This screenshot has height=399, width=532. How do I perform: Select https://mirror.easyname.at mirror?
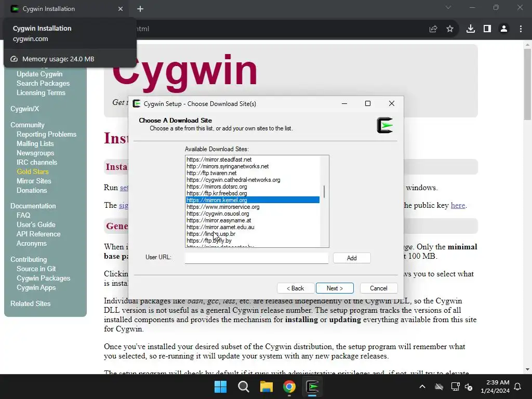253,220
